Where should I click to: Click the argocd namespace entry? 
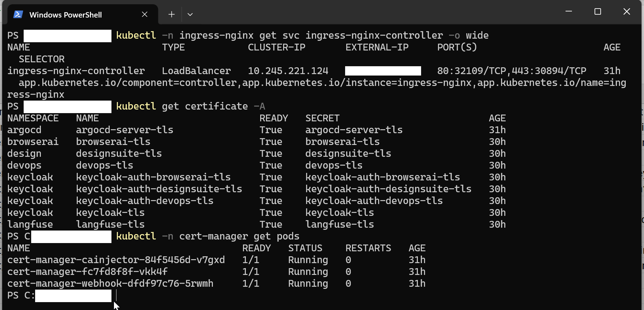point(24,130)
